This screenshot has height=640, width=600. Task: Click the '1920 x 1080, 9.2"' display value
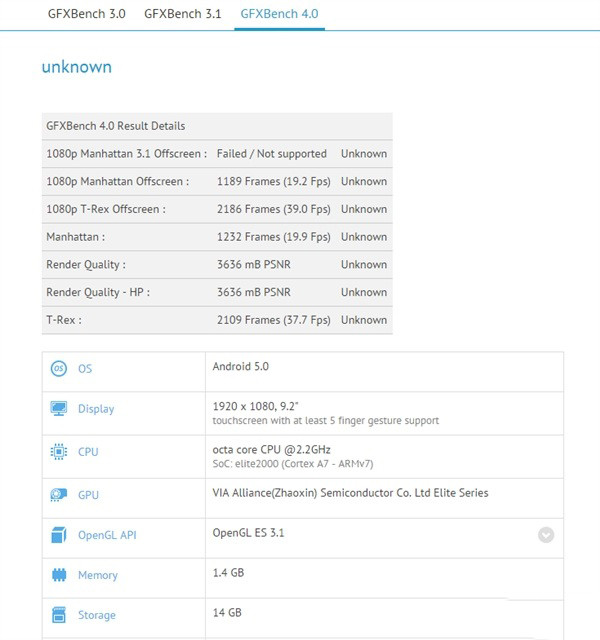pyautogui.click(x=255, y=407)
